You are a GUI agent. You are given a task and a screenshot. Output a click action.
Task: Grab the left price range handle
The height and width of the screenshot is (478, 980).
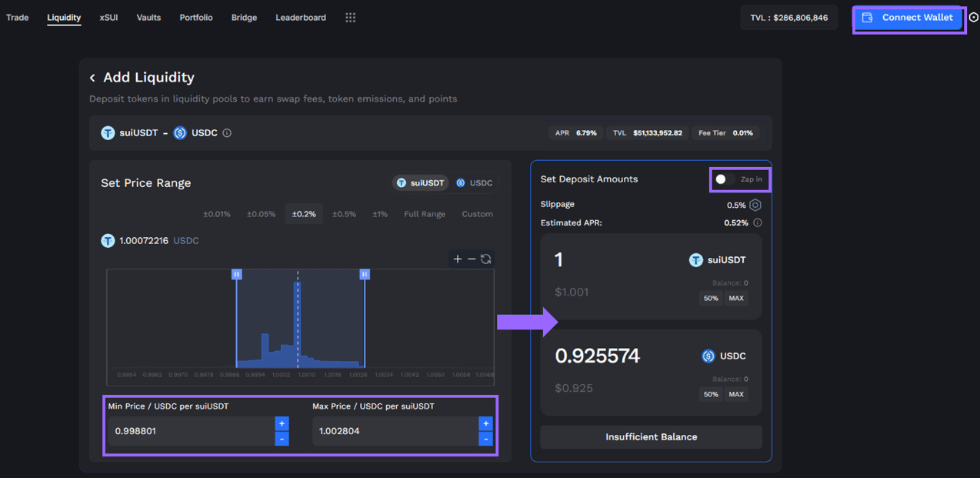[x=237, y=274]
